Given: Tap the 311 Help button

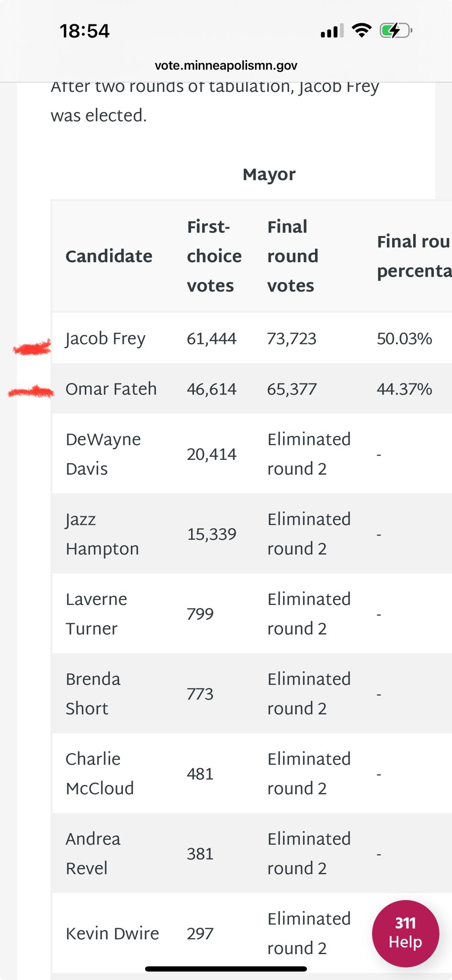Looking at the screenshot, I should 405,933.
